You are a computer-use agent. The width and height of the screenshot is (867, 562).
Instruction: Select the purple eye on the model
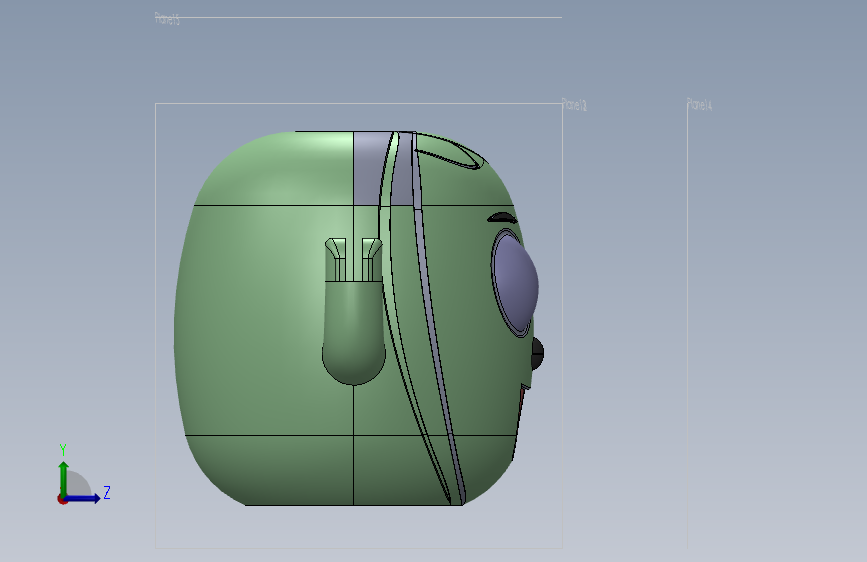pos(515,283)
